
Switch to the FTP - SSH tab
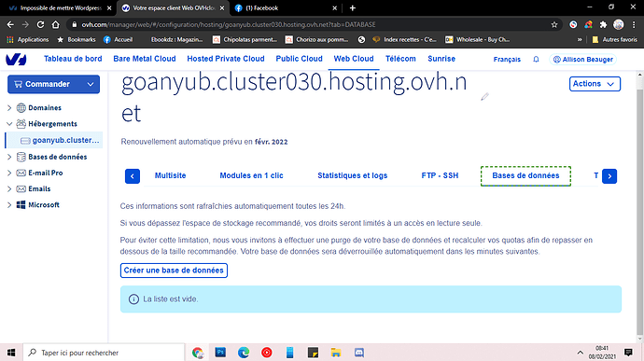(x=440, y=175)
